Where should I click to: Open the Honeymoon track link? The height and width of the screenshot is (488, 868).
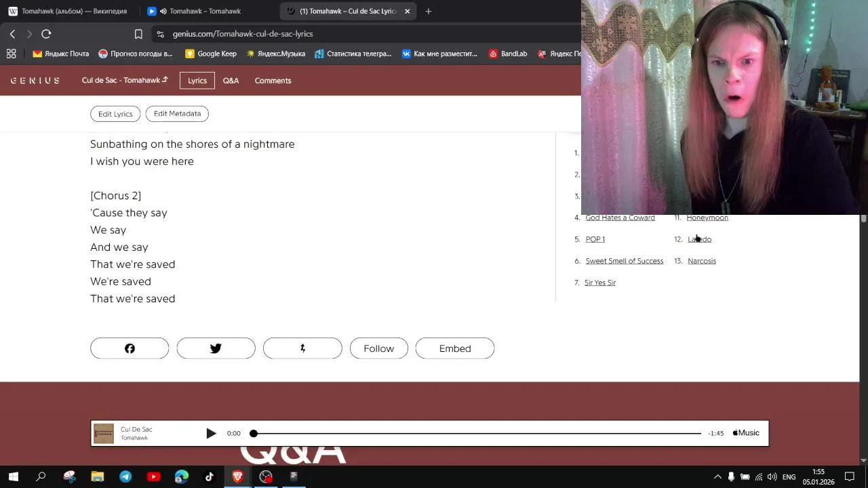[707, 218]
